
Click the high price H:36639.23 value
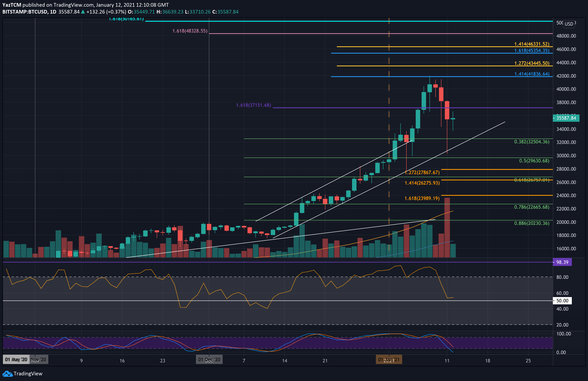[x=170, y=12]
